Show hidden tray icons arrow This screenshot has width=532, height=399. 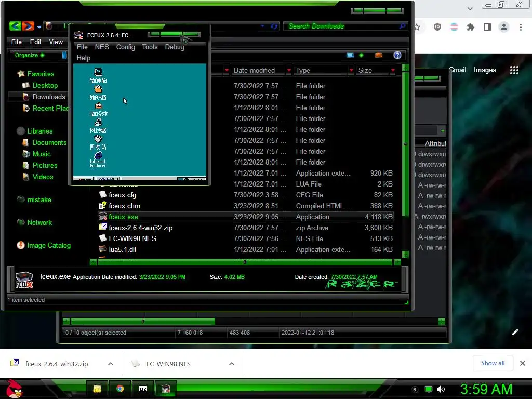[x=415, y=390]
